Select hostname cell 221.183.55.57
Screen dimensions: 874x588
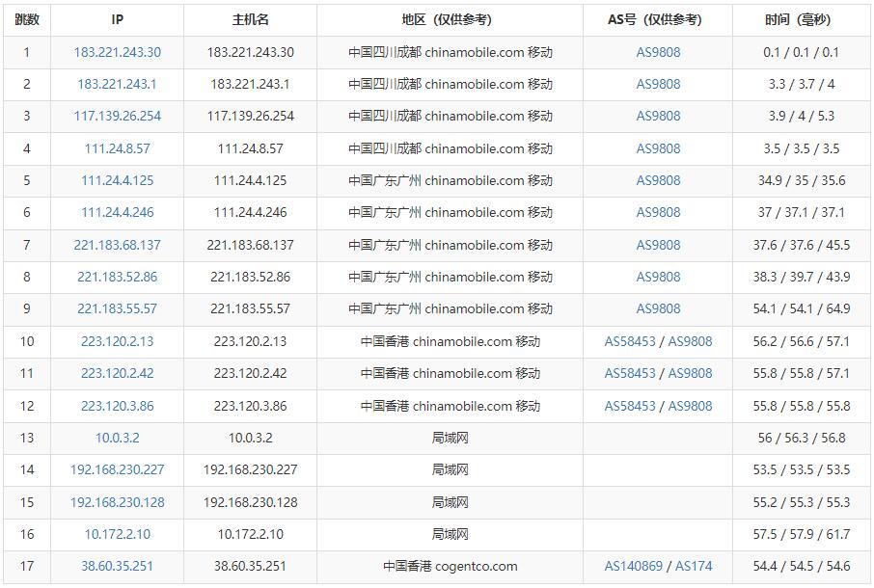[x=250, y=308]
